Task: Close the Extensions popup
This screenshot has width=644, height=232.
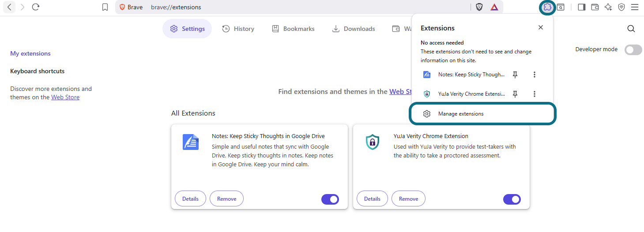Action: [x=541, y=27]
